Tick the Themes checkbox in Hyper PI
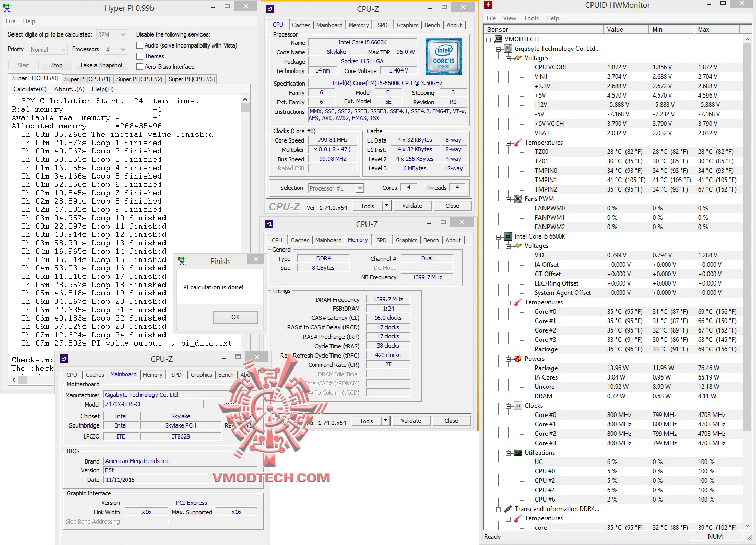This screenshot has height=545, width=756. tap(139, 56)
